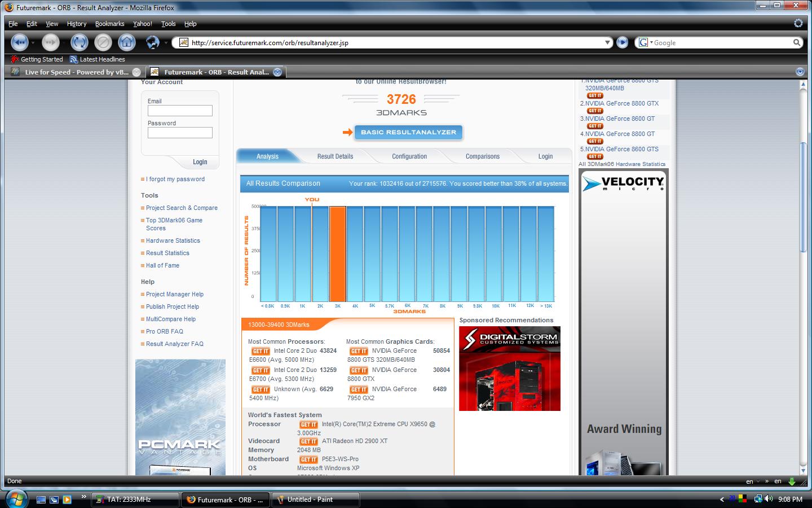Open the File menu

coord(13,24)
